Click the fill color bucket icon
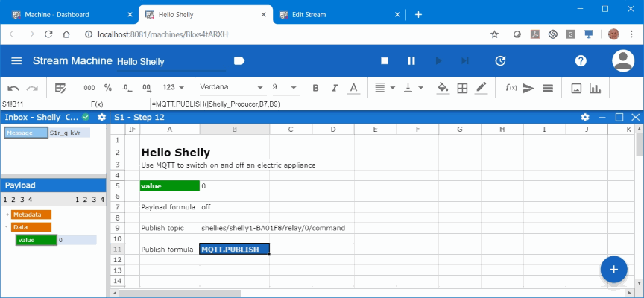This screenshot has width=644, height=298. 442,88
